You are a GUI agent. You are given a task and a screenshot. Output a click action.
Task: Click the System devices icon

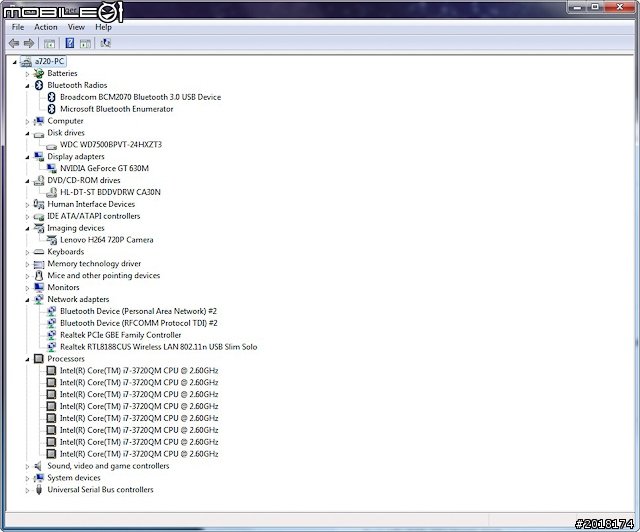[39, 478]
